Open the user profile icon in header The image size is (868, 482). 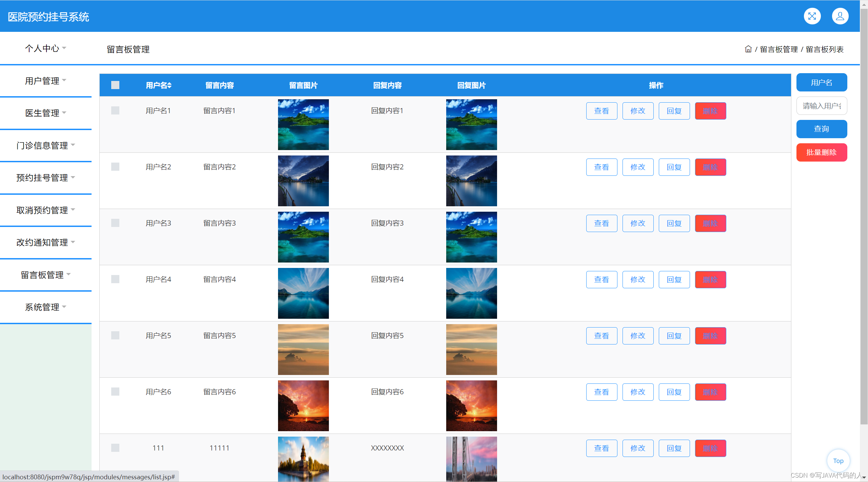[840, 16]
